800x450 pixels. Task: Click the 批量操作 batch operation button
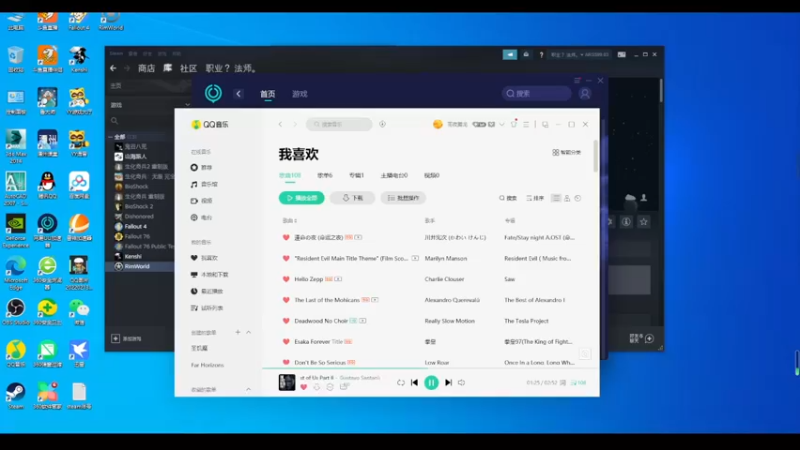coord(403,198)
